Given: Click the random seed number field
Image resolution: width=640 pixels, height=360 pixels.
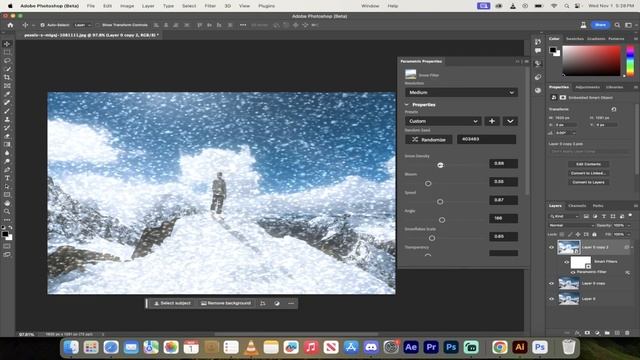Looking at the screenshot, I should pyautogui.click(x=486, y=139).
